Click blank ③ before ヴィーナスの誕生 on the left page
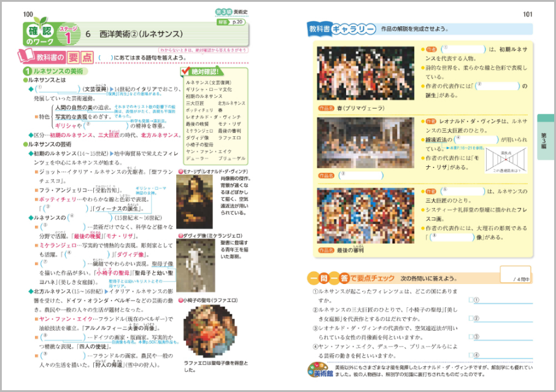The width and height of the screenshot is (556, 392). 66,209
